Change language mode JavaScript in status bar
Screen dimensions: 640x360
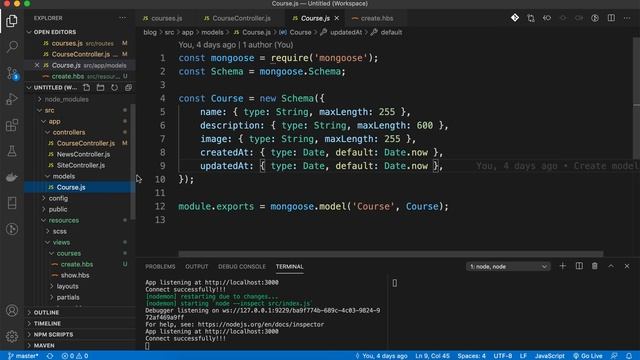point(550,356)
